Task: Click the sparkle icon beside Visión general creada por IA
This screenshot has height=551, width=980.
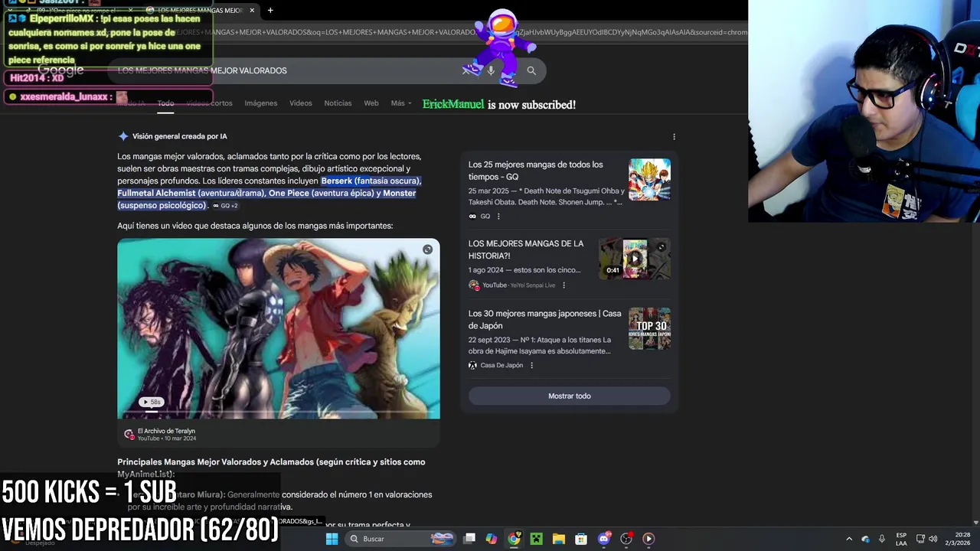Action: (122, 136)
